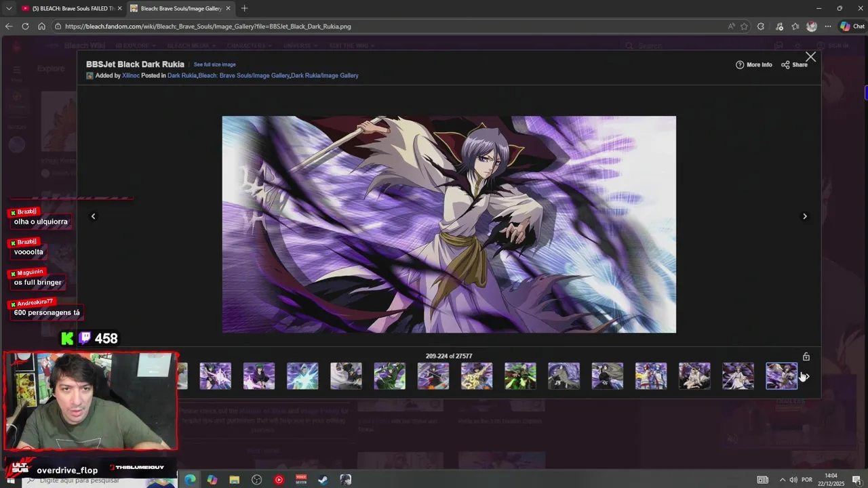This screenshot has height=488, width=868.
Task: Open the volume control in the system tray
Action: tap(793, 480)
